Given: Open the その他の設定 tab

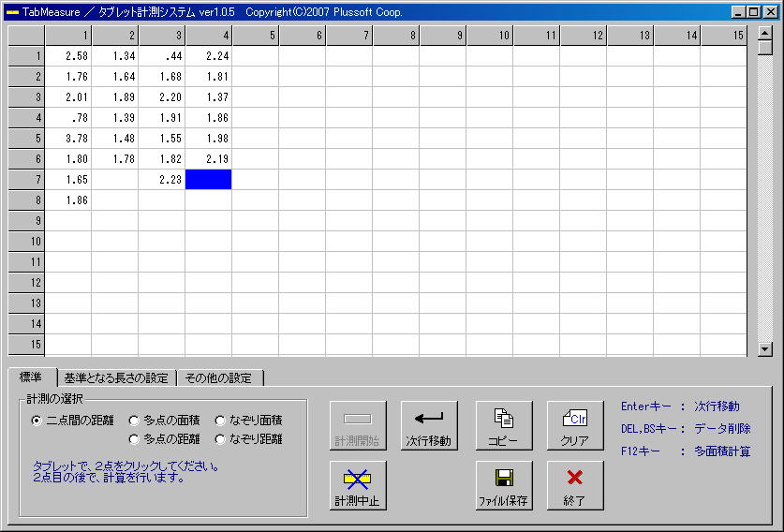Looking at the screenshot, I should [x=219, y=378].
